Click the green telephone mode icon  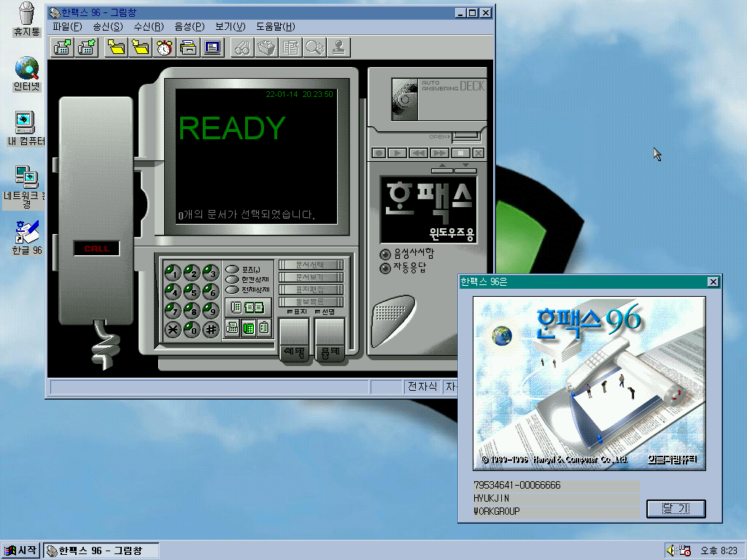[x=248, y=329]
